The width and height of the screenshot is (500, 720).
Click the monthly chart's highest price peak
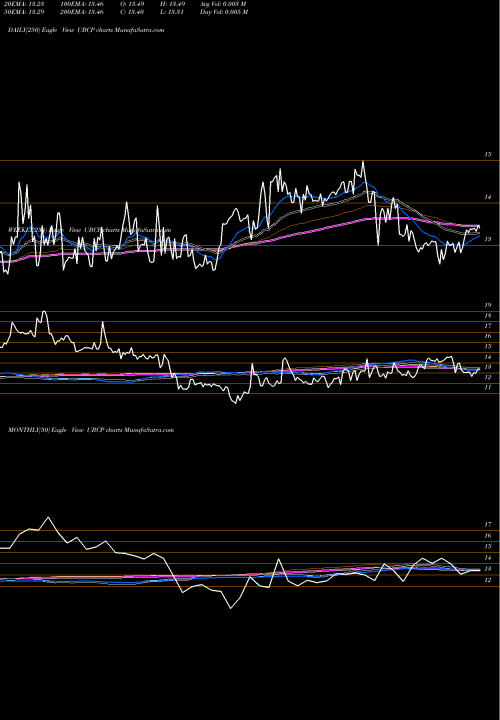point(48,518)
